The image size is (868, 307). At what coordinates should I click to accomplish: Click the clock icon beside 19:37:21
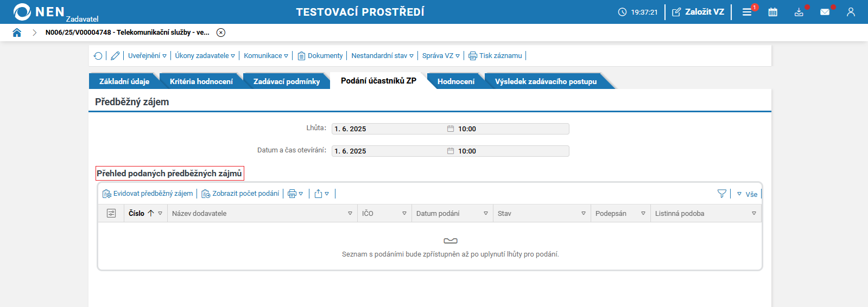[622, 12]
